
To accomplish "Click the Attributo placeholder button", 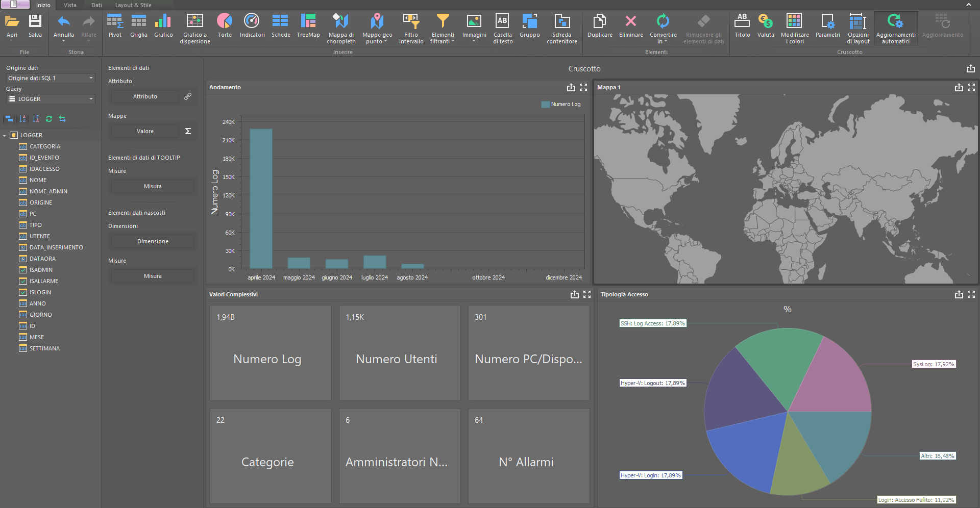I will point(145,96).
